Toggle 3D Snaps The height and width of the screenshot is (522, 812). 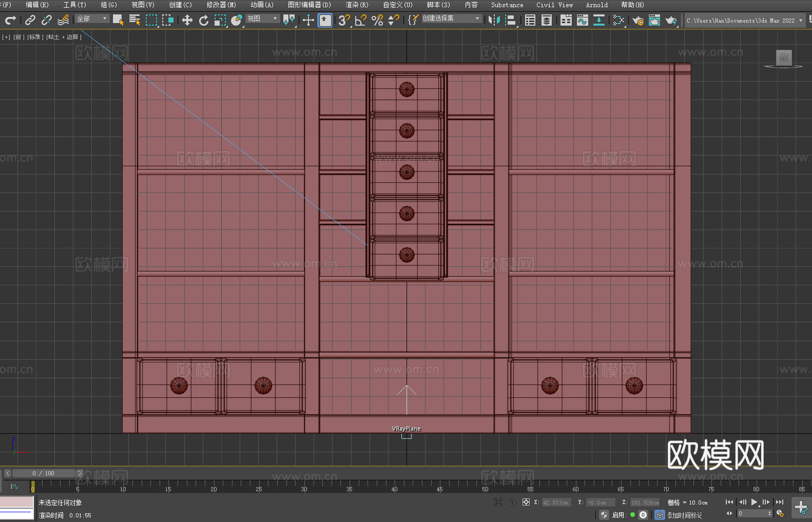click(344, 20)
